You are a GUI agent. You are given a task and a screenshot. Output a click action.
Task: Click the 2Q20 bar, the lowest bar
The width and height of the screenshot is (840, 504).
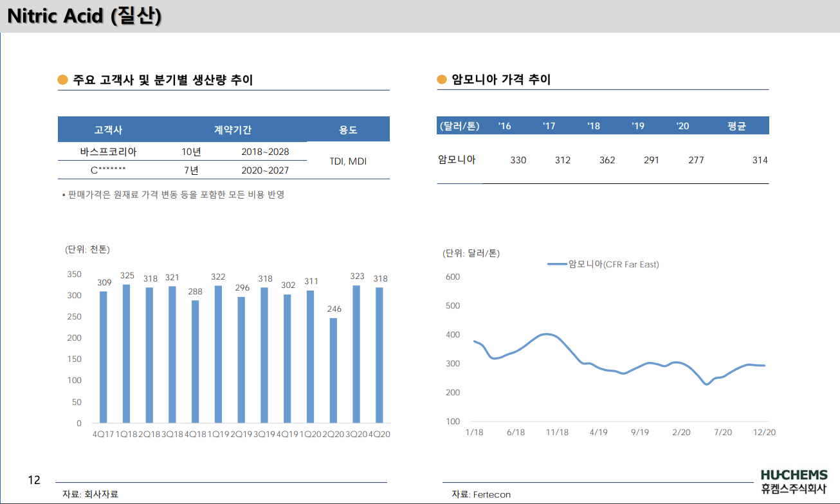click(x=333, y=371)
